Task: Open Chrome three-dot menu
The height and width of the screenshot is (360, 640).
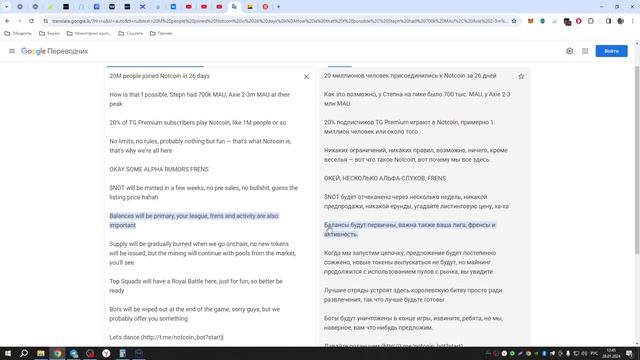Action: click(x=633, y=21)
